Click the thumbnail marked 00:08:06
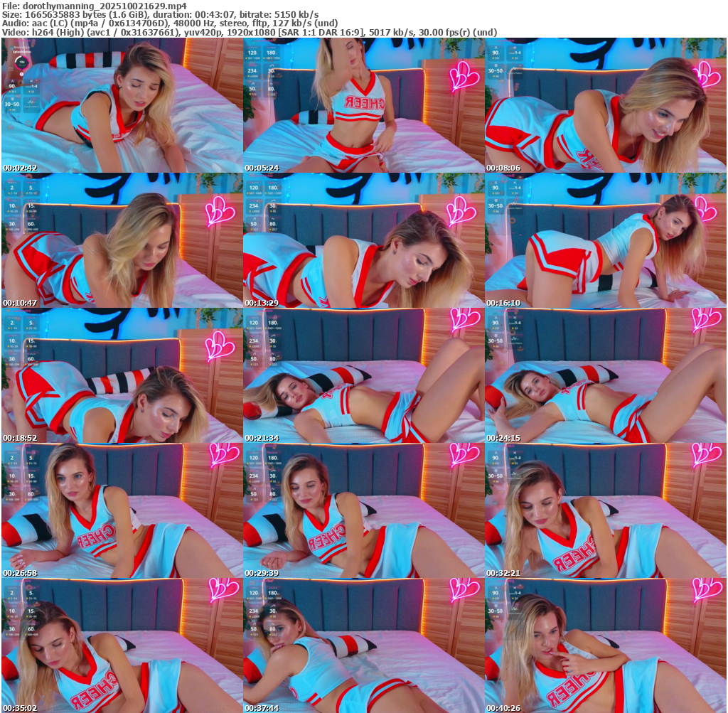The width and height of the screenshot is (728, 713). tap(605, 105)
